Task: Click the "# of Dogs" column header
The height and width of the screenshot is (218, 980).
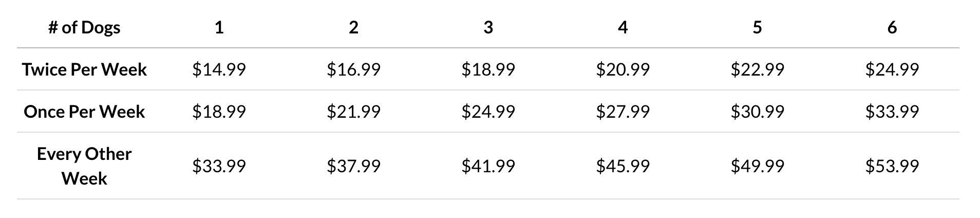Action: (x=84, y=27)
